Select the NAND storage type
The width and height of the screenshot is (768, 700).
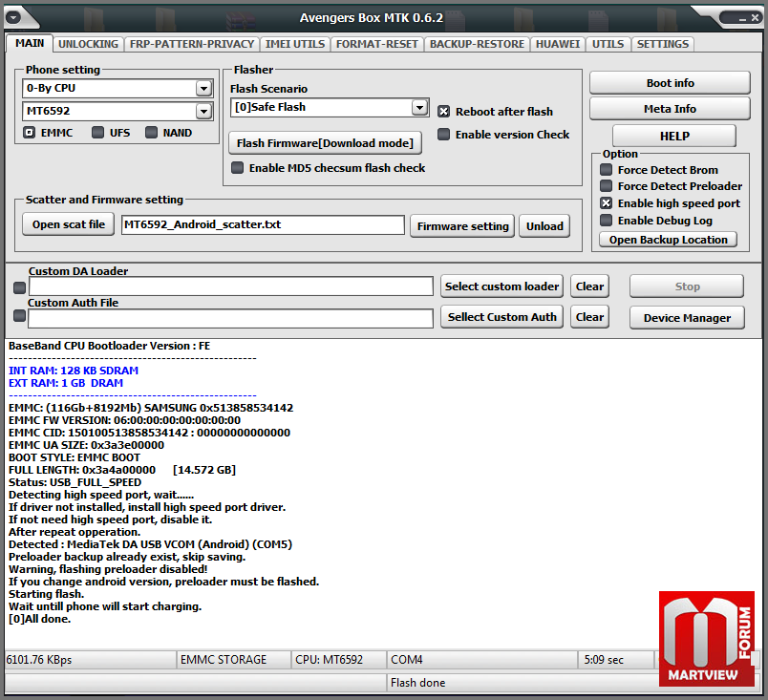click(x=151, y=133)
